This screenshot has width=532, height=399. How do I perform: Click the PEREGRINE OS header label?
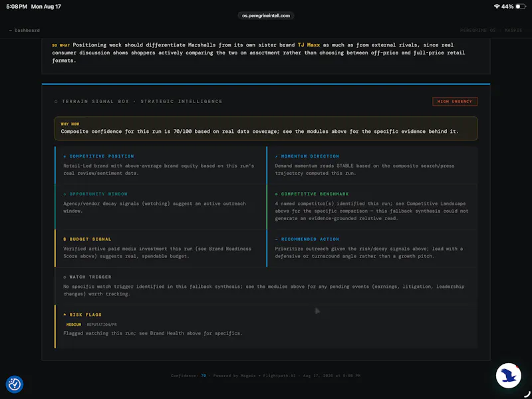pyautogui.click(x=477, y=31)
